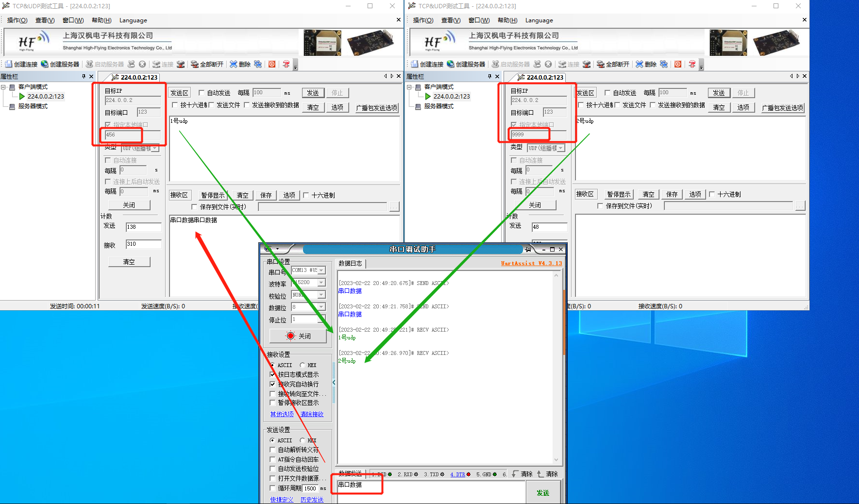Click the 4.DTR link in 串口调试助手
Viewport: 859px width, 504px height.
click(x=457, y=474)
